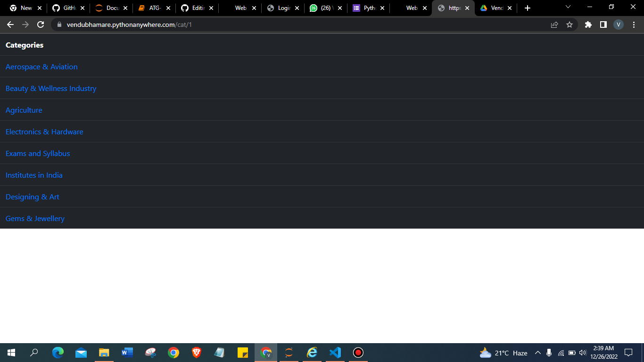This screenshot has width=644, height=362.
Task: Share this page using the share icon
Action: tap(554, 24)
